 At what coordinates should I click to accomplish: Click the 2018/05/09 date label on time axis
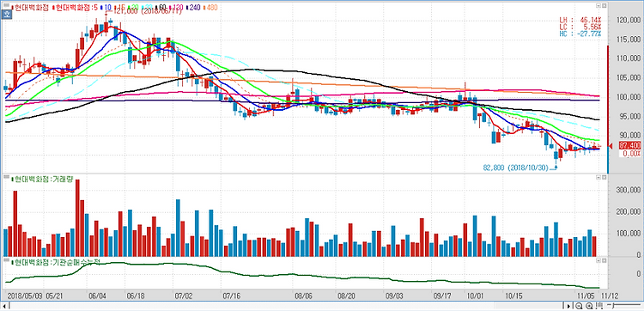coord(24,296)
